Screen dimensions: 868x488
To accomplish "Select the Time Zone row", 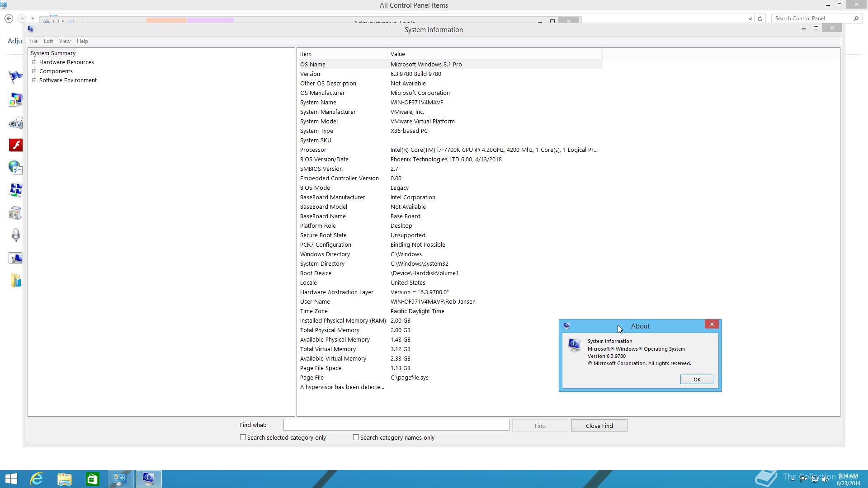I will coord(450,311).
